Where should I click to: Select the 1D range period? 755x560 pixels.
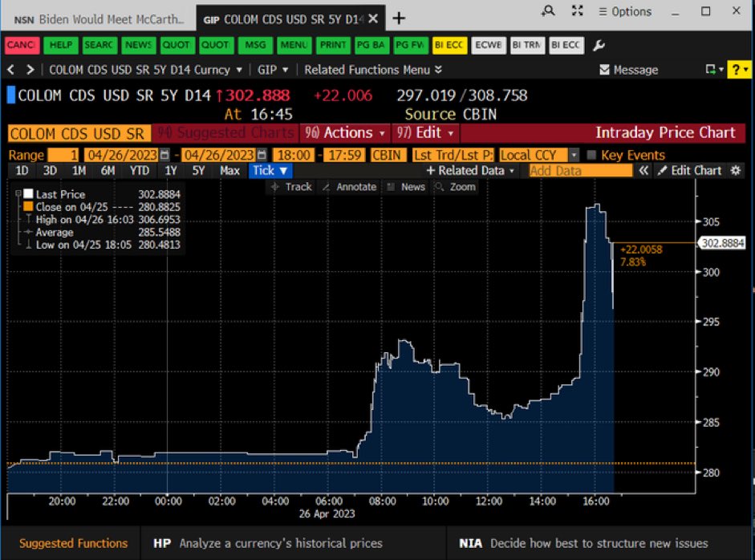(x=22, y=170)
